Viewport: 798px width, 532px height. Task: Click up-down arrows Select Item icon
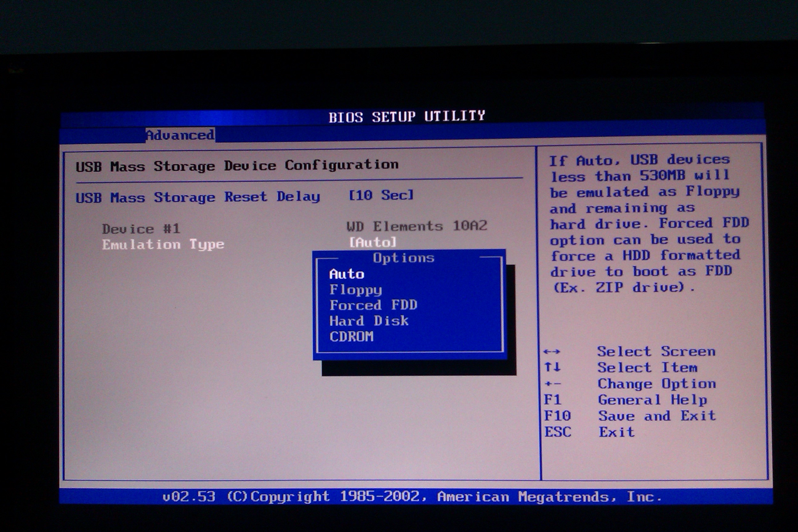point(552,367)
